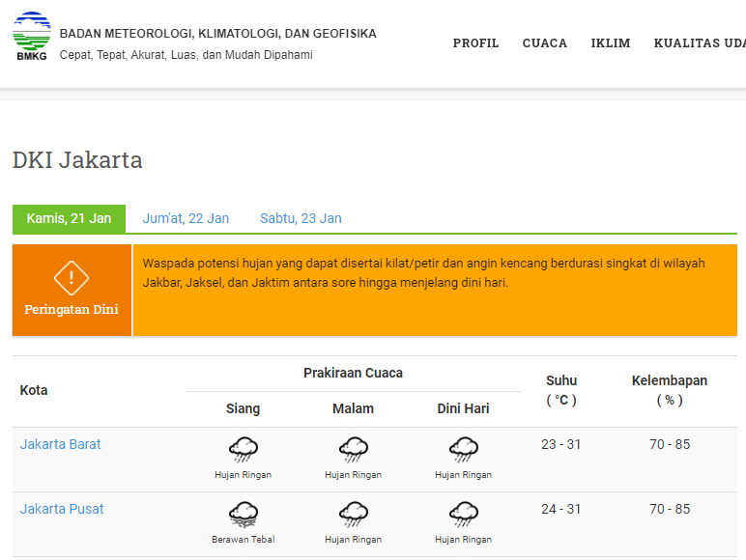Screen dimensions: 746x560
Task: Open the IKLIM menu
Action: [611, 43]
